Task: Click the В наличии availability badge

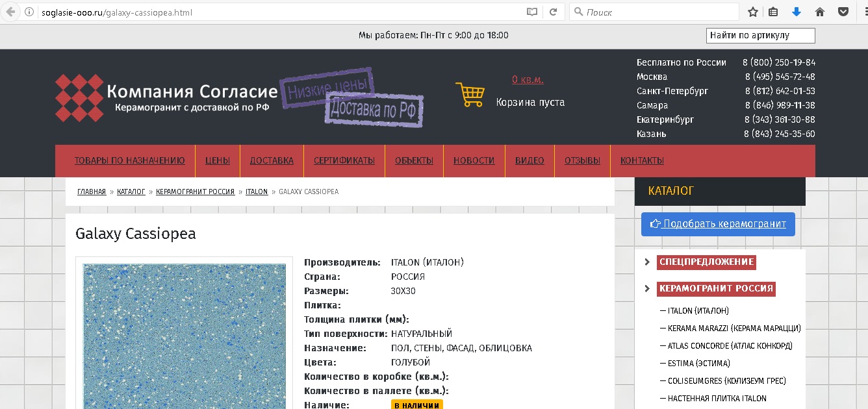Action: click(x=417, y=405)
